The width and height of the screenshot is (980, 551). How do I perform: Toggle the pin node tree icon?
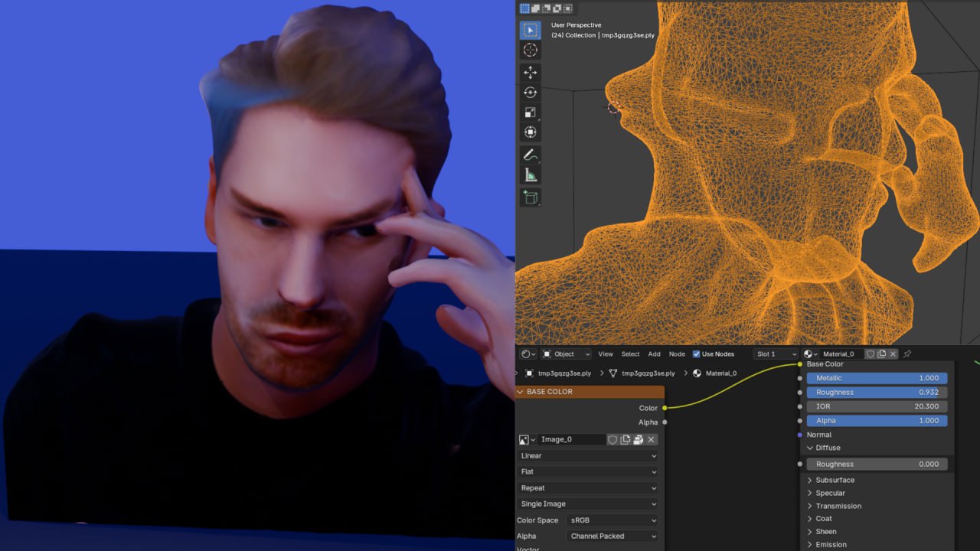point(908,354)
